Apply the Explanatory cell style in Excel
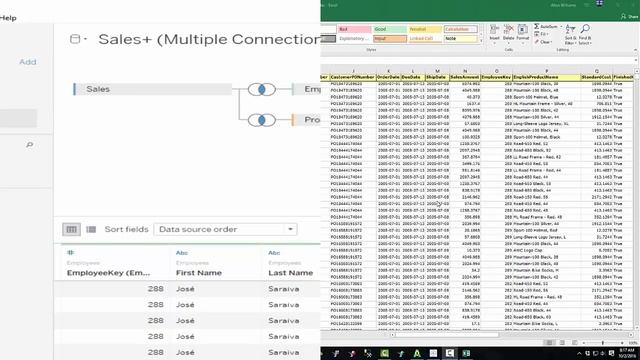Screen dimensions: 640x360 (354, 39)
